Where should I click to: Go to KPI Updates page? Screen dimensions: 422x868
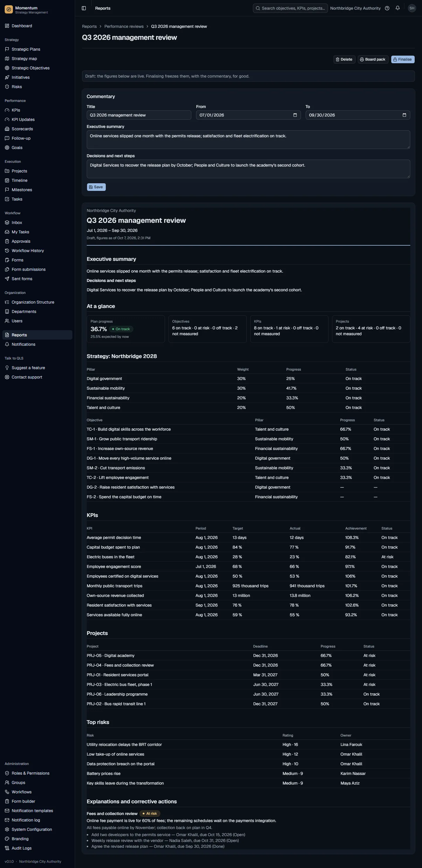[37, 120]
